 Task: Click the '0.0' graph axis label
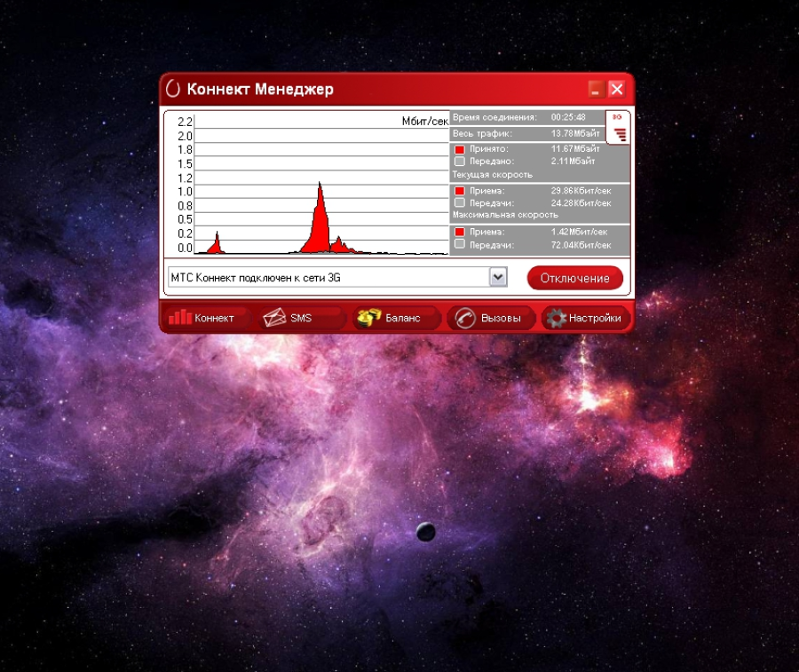[185, 248]
